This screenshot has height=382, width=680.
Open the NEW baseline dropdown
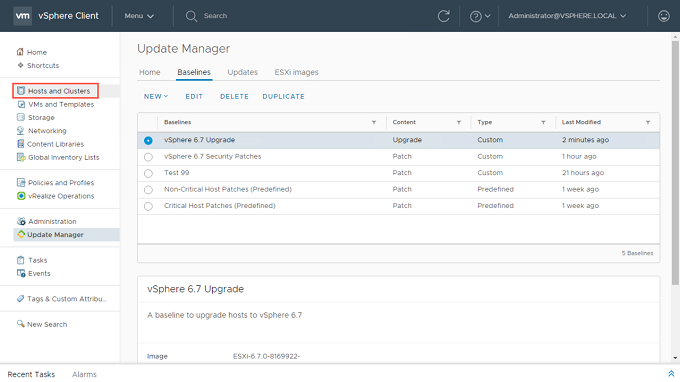[156, 96]
